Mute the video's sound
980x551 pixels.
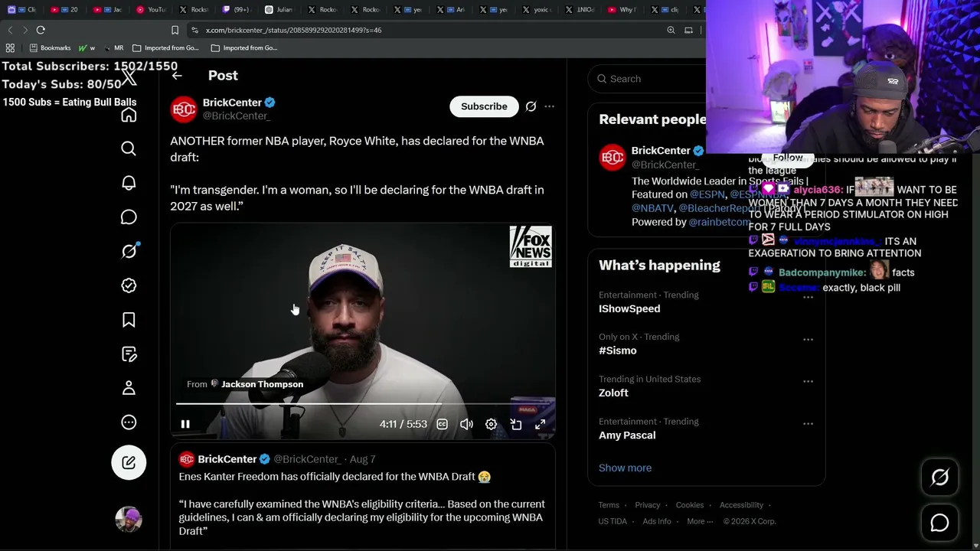click(x=466, y=424)
